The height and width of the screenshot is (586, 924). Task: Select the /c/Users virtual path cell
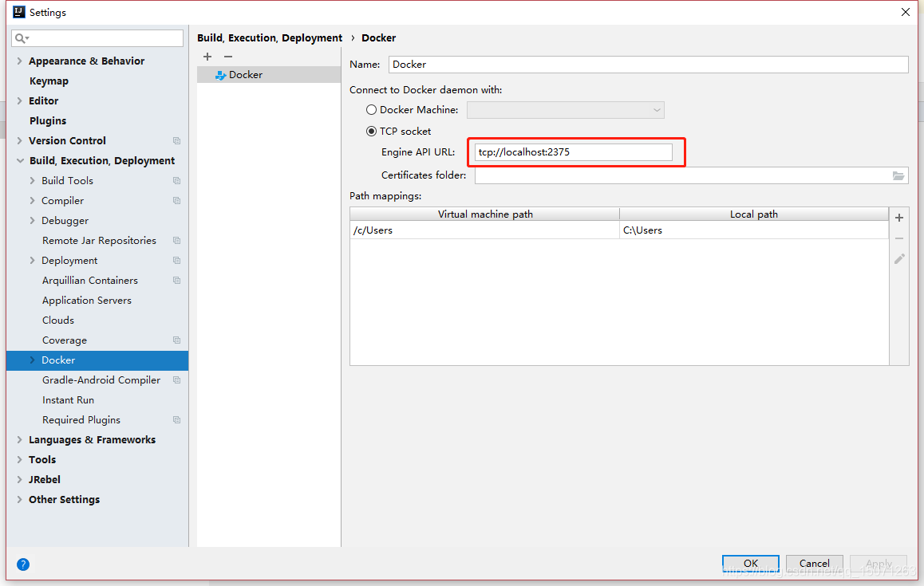pos(484,230)
